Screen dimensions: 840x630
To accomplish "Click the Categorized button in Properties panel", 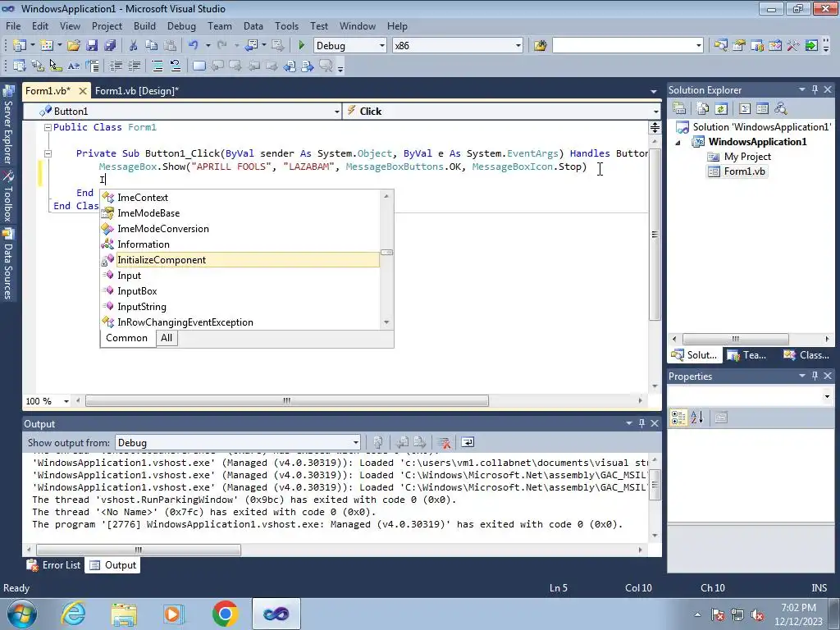I will pyautogui.click(x=678, y=418).
